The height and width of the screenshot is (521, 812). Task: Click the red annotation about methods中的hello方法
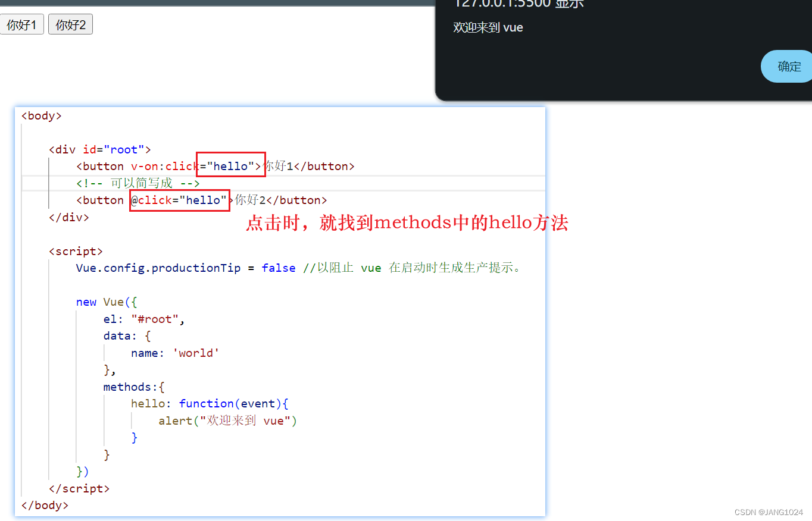click(x=407, y=223)
